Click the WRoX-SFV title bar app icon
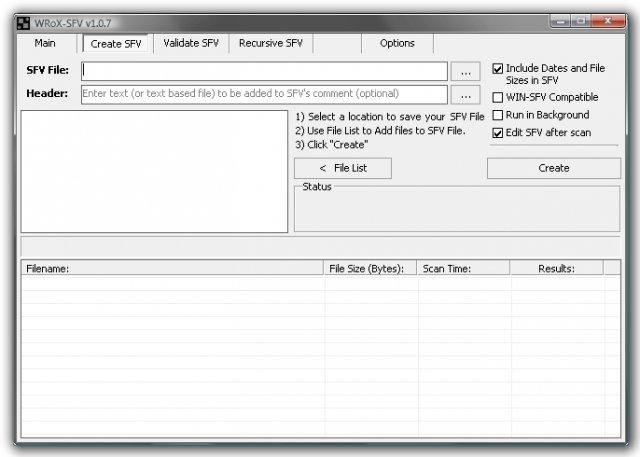 [x=23, y=23]
